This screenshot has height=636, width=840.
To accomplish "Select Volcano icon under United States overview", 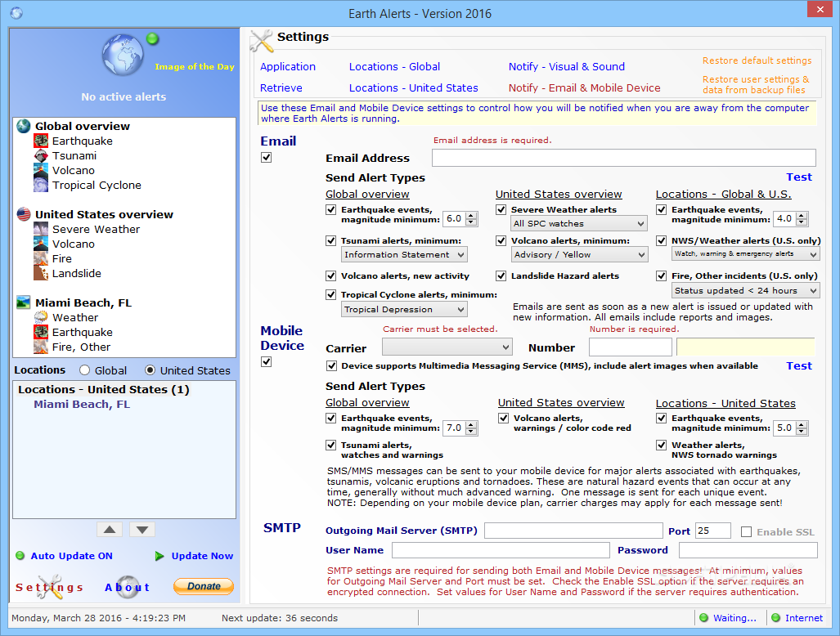I will [41, 244].
